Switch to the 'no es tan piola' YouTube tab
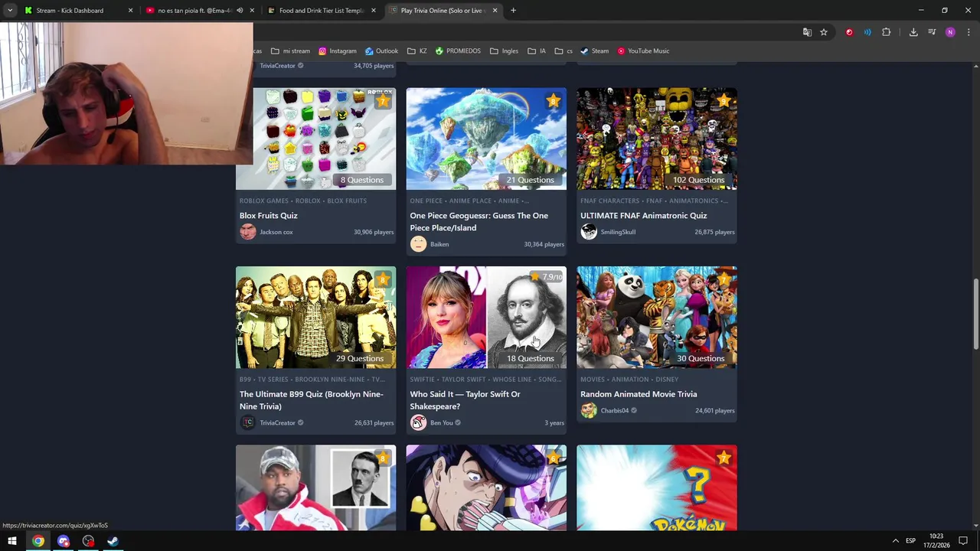The width and height of the screenshot is (980, 551). [195, 10]
